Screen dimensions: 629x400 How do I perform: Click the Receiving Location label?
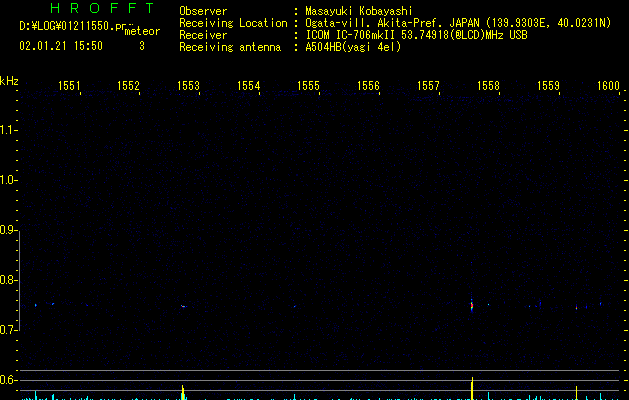click(233, 23)
